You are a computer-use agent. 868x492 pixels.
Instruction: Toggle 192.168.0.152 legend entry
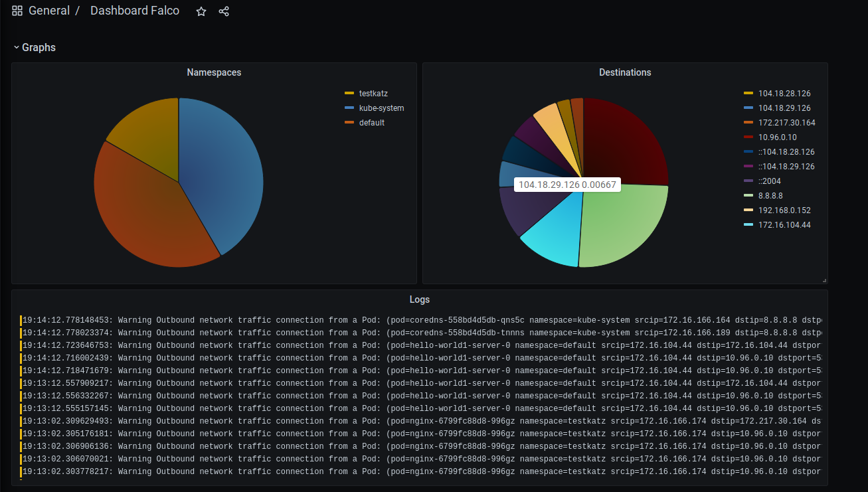(x=784, y=210)
